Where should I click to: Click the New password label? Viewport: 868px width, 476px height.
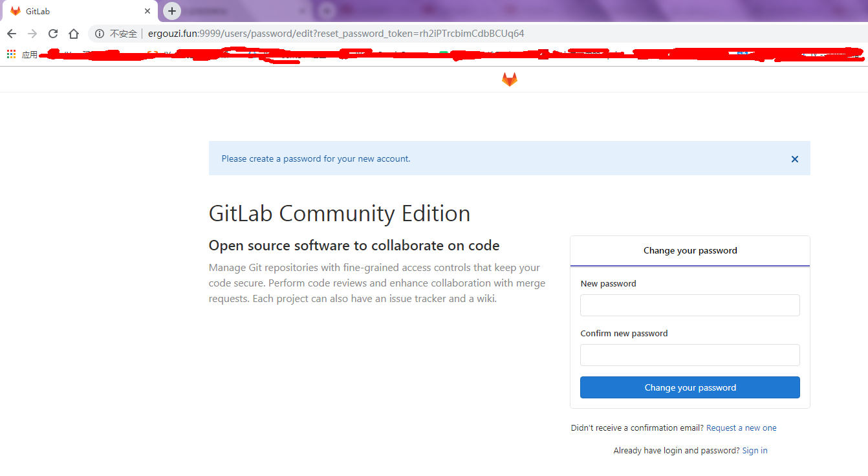609,283
